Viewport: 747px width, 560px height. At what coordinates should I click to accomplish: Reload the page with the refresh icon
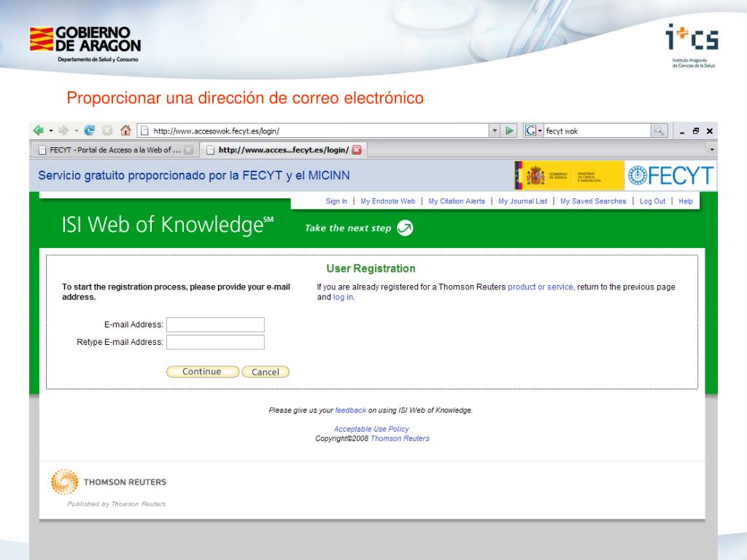(x=89, y=130)
